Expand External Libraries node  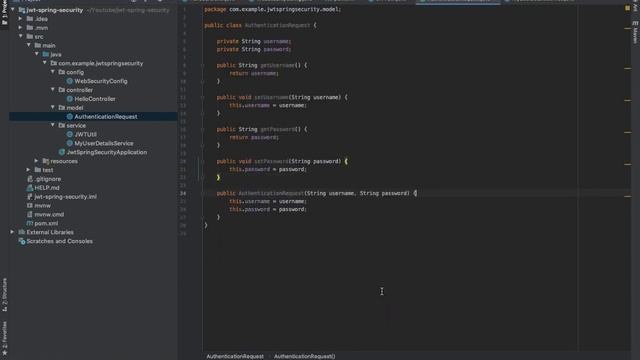point(12,232)
